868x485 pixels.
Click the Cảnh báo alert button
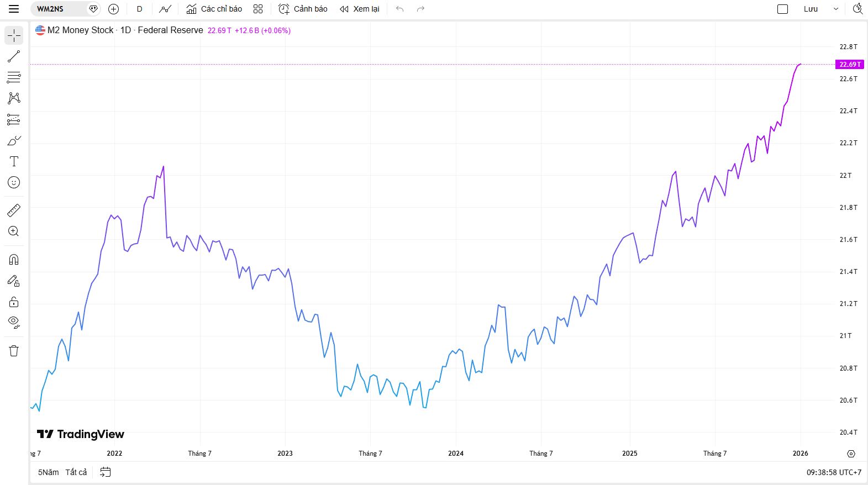click(303, 9)
